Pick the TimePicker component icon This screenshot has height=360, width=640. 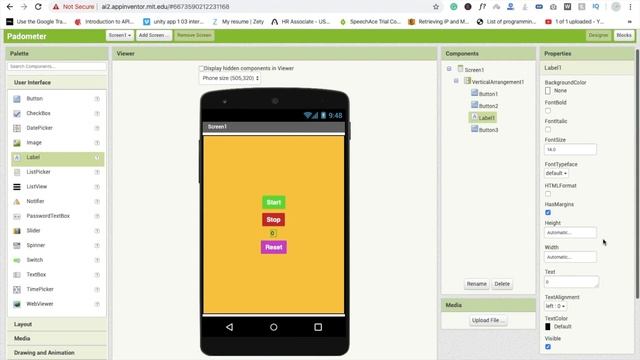(17, 290)
